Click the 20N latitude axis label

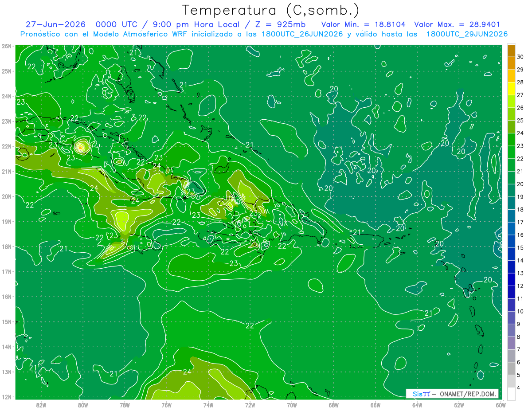coord(7,196)
